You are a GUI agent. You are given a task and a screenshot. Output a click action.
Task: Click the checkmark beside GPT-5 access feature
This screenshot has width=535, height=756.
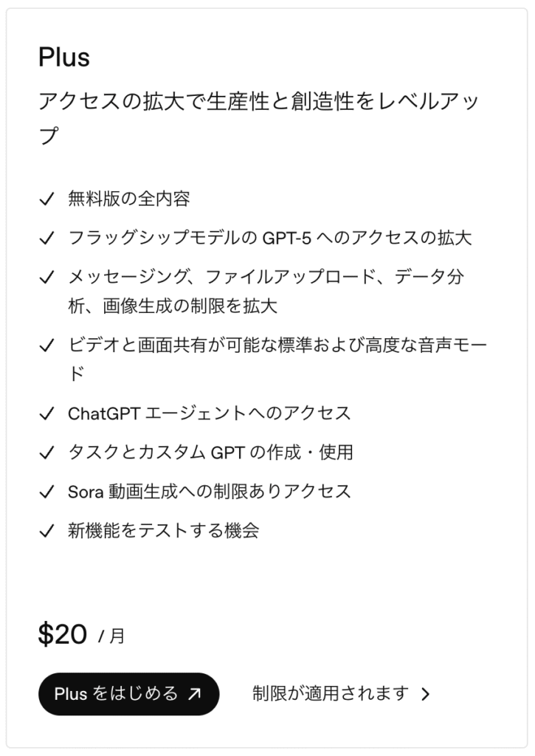click(46, 238)
